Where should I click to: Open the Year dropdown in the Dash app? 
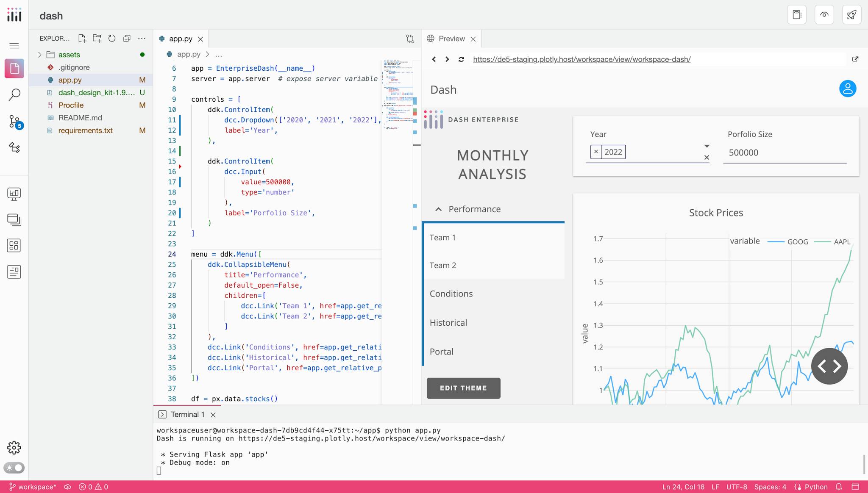(707, 146)
